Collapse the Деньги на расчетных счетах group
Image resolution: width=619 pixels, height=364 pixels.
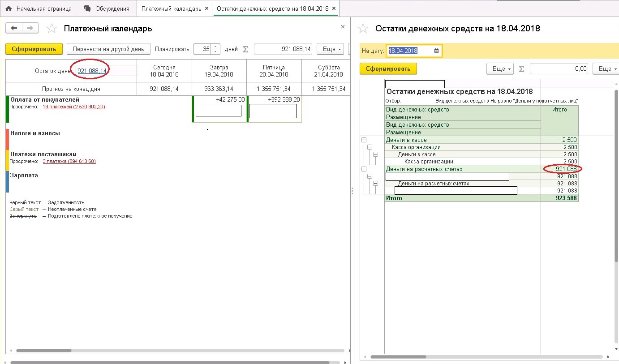[364, 169]
